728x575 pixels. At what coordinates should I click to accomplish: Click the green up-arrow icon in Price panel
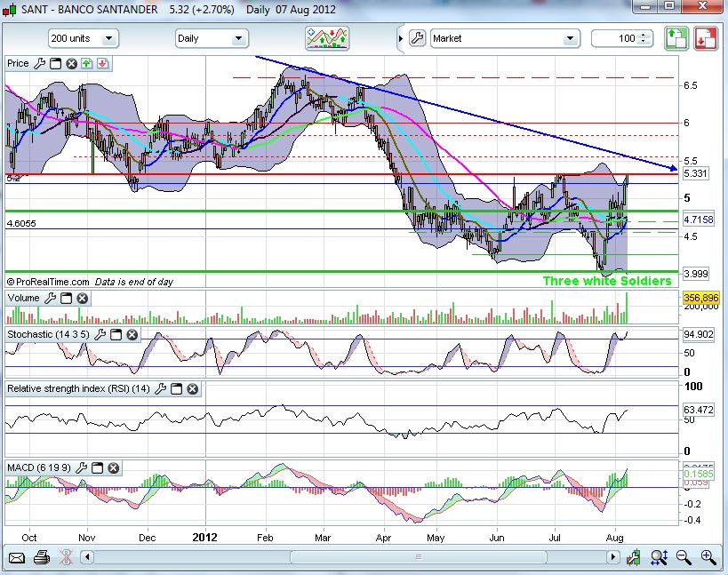[x=87, y=64]
